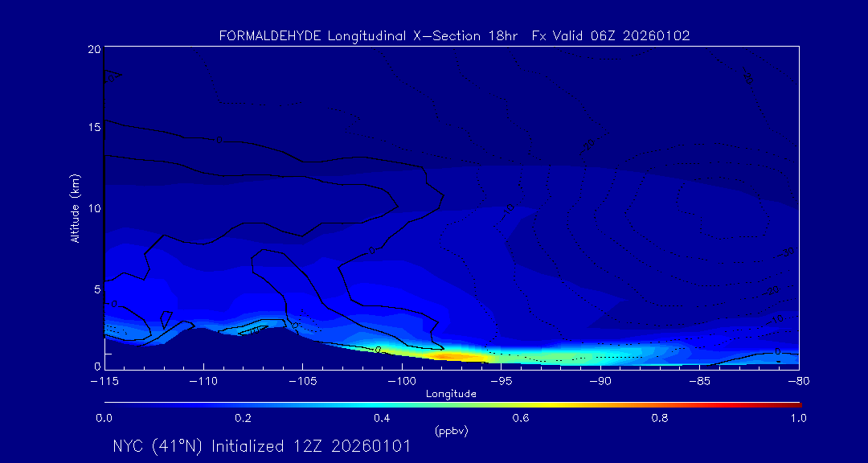Image resolution: width=868 pixels, height=463 pixels.
Task: Click the colorbar label "0.8"
Action: pos(660,419)
